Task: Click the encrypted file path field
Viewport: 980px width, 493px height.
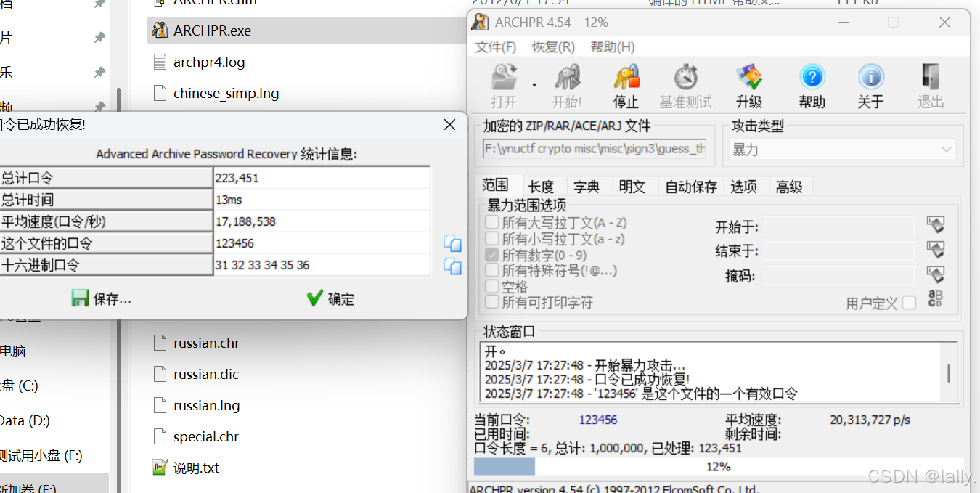Action: (x=595, y=150)
